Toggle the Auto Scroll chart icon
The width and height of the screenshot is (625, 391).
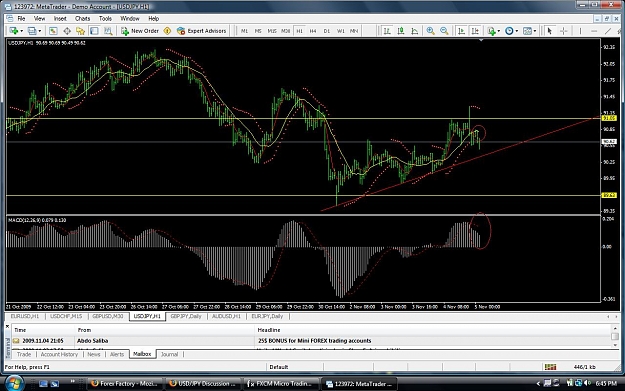pos(461,31)
